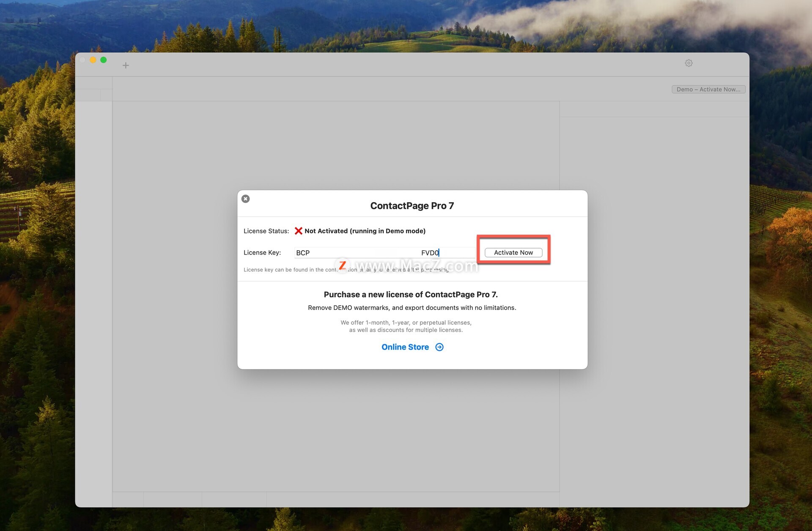
Task: Click the Purchase a new license heading
Action: click(x=411, y=295)
